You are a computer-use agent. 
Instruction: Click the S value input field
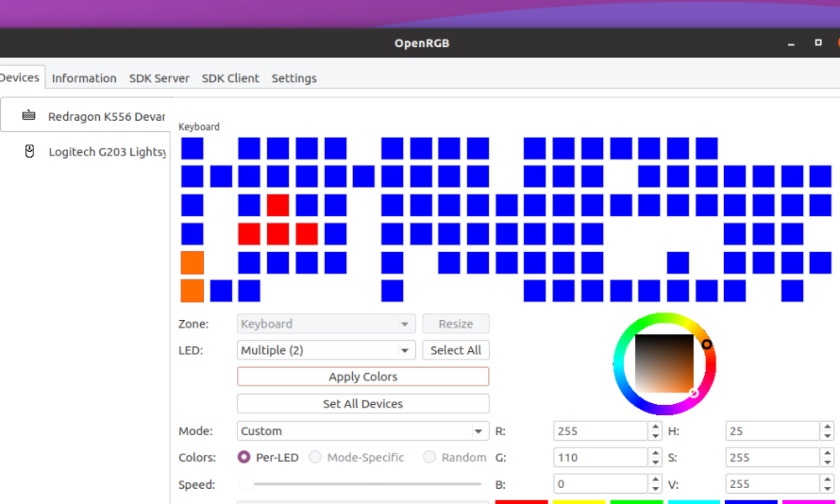click(x=773, y=458)
